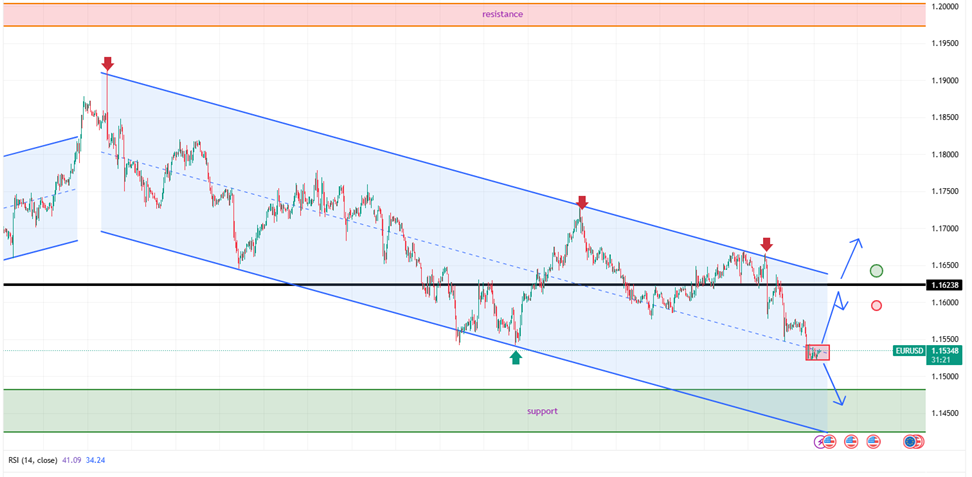
Task: Click the EURUSD symbol price tag
Action: pos(909,351)
